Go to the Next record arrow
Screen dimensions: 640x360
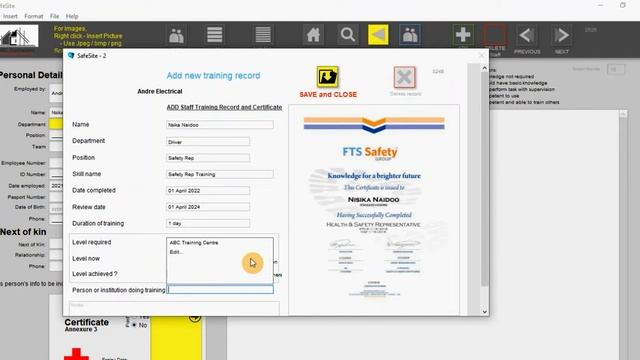click(x=562, y=36)
